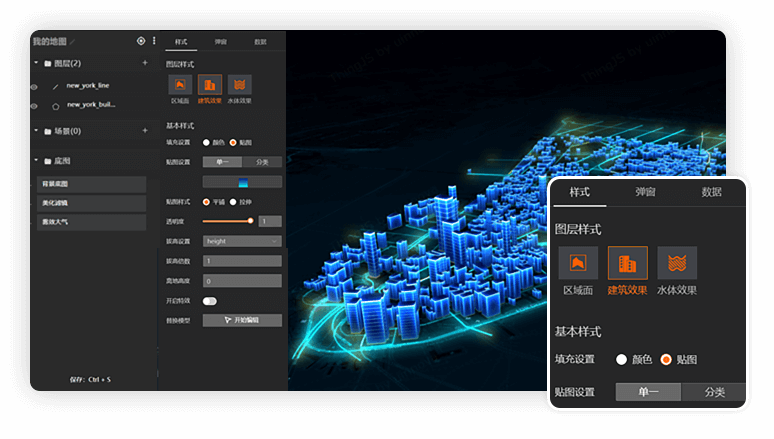
Task: Select the 拉伸 radio option for 贴图样式
Action: [235, 202]
